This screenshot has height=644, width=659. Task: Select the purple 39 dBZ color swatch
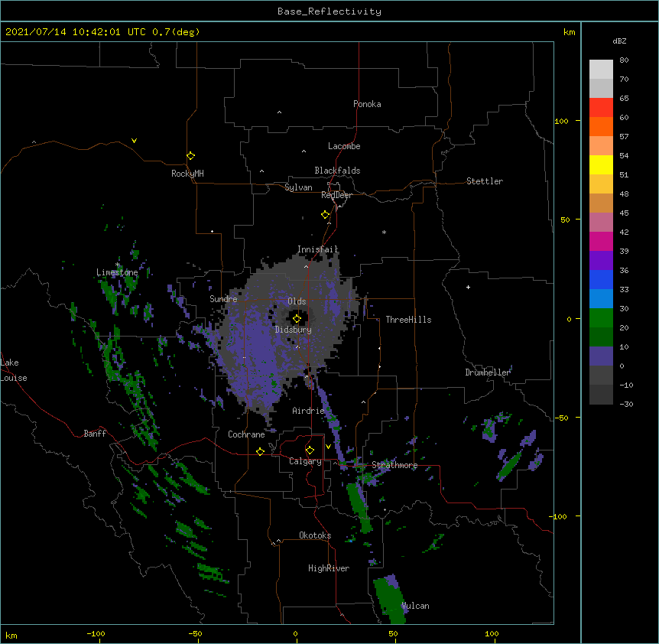(x=601, y=260)
